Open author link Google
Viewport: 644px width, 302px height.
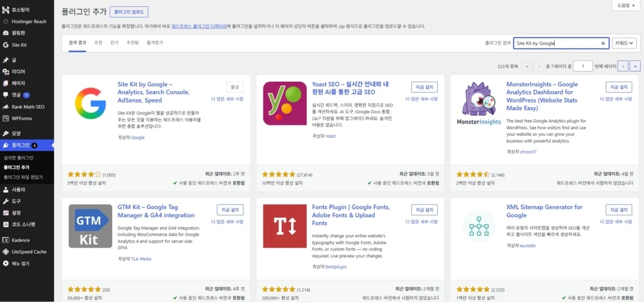(x=138, y=138)
